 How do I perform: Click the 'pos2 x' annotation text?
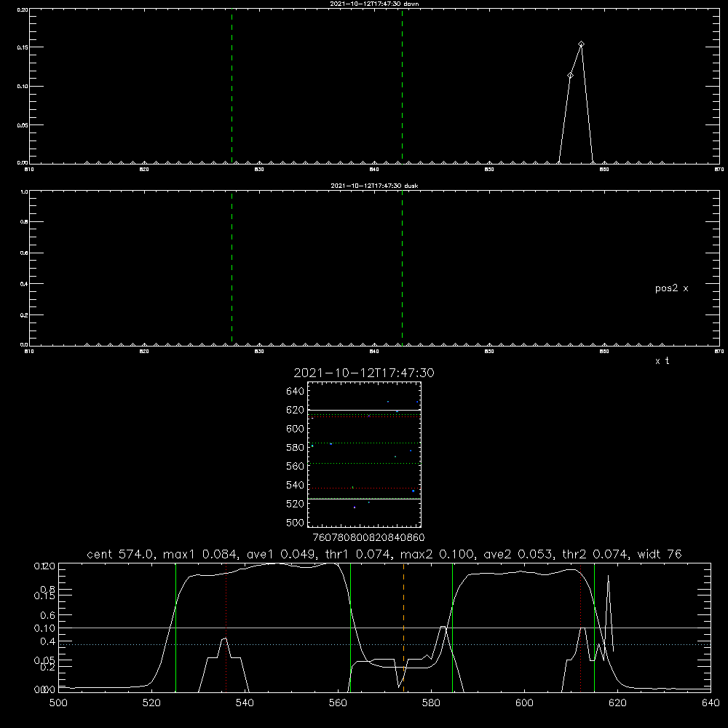coord(671,288)
